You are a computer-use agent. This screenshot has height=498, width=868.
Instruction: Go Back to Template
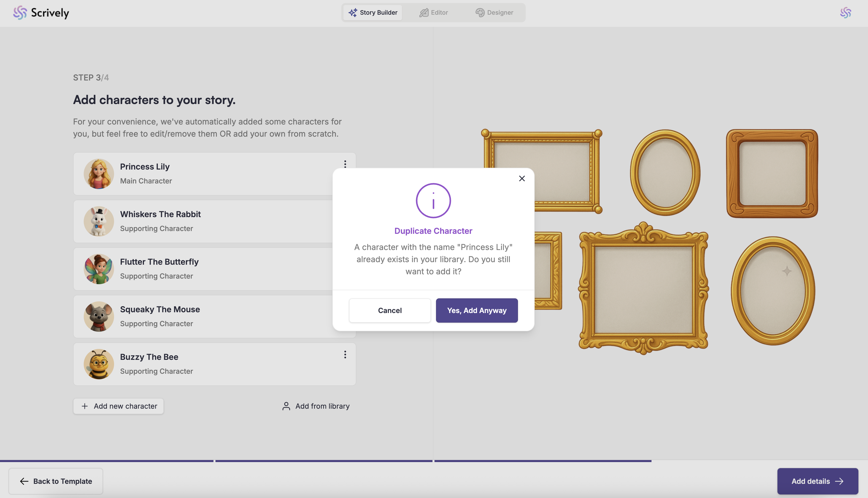click(56, 481)
